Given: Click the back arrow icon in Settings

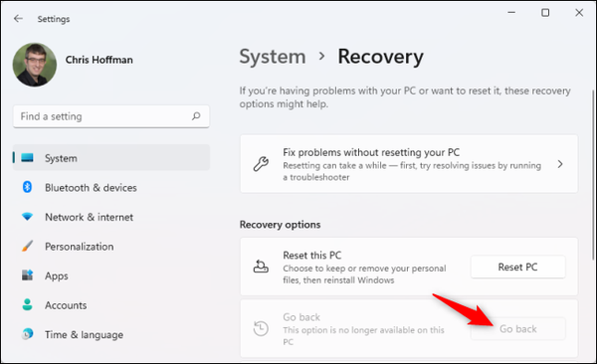Looking at the screenshot, I should click(x=18, y=18).
